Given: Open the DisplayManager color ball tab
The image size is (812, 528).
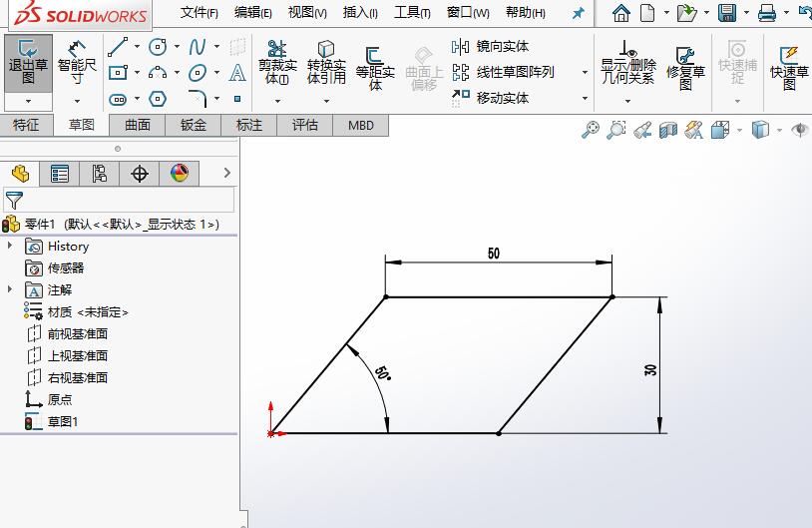Looking at the screenshot, I should coord(180,174).
